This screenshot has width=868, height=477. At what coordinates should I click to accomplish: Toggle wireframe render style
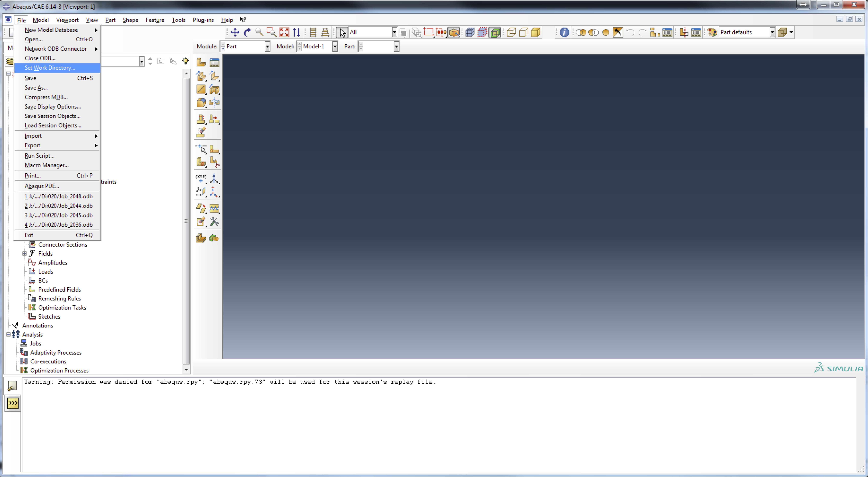(511, 32)
